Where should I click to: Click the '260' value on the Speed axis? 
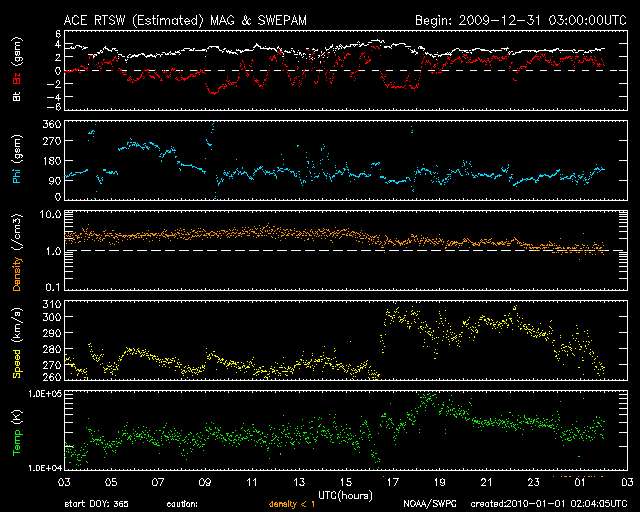(52, 376)
